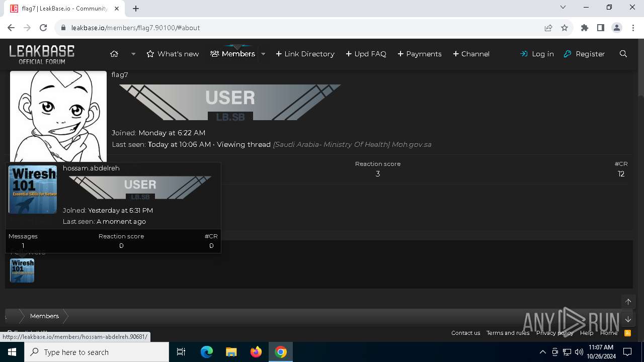The image size is (644, 362).
Task: Open Upd FAQ menu item
Action: point(366,54)
